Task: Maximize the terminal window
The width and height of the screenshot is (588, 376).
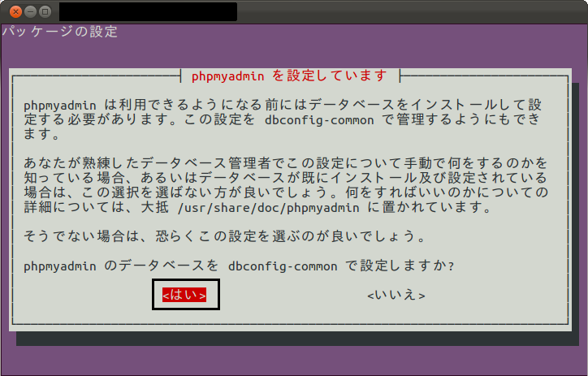Action: pyautogui.click(x=45, y=12)
